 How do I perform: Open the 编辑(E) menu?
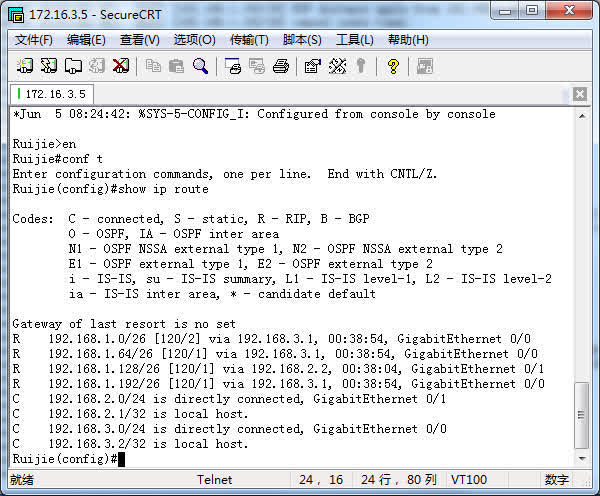click(x=86, y=40)
